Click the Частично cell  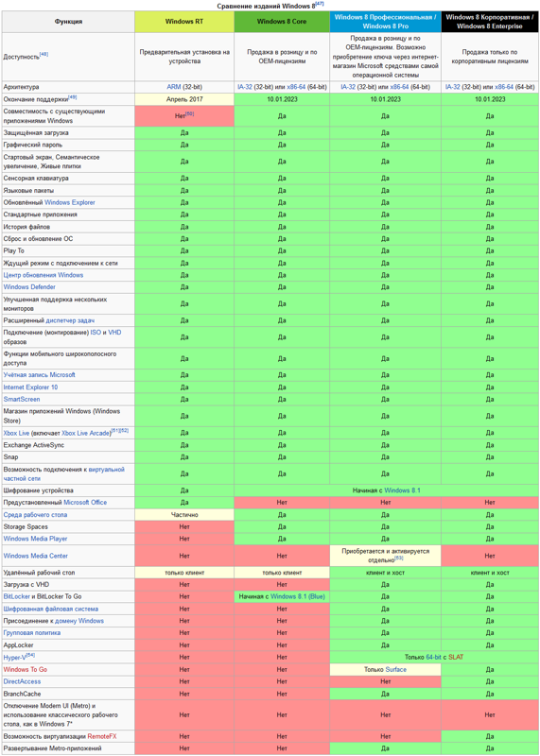pos(184,515)
